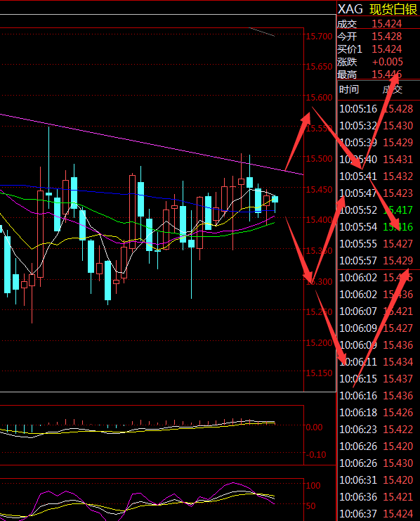
Task: Click the 涨跌 change value +0.005
Action: (388, 62)
